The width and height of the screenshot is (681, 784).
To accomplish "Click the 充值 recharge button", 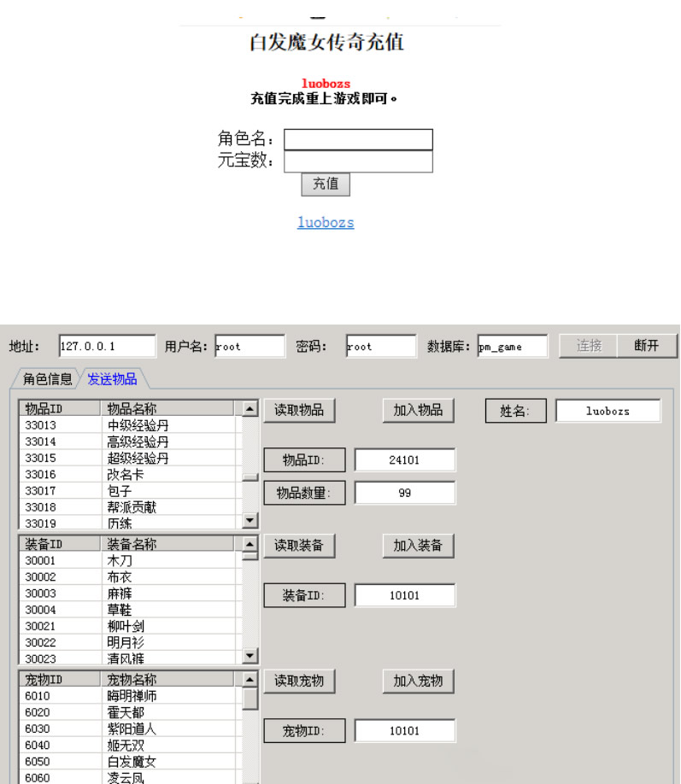I will click(x=325, y=184).
